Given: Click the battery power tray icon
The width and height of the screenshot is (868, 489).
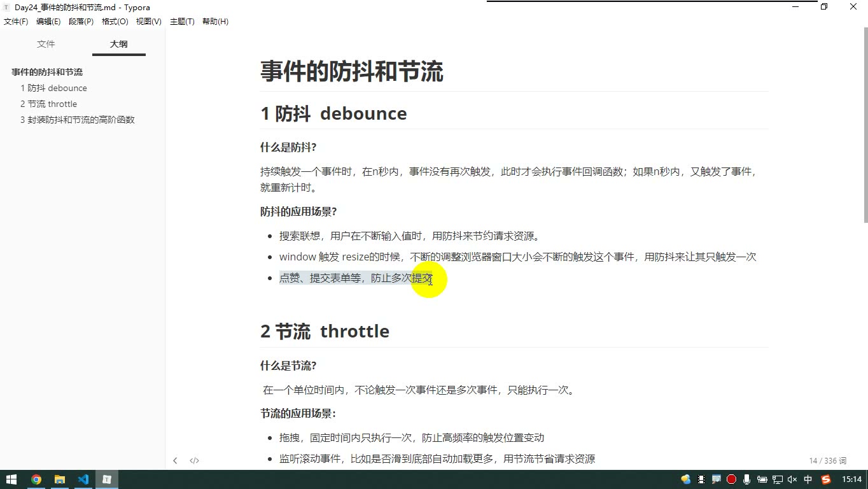Looking at the screenshot, I should [x=762, y=479].
